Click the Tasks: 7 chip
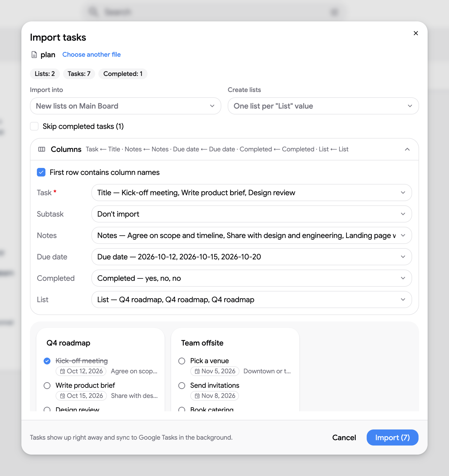The height and width of the screenshot is (476, 449). pyautogui.click(x=79, y=74)
